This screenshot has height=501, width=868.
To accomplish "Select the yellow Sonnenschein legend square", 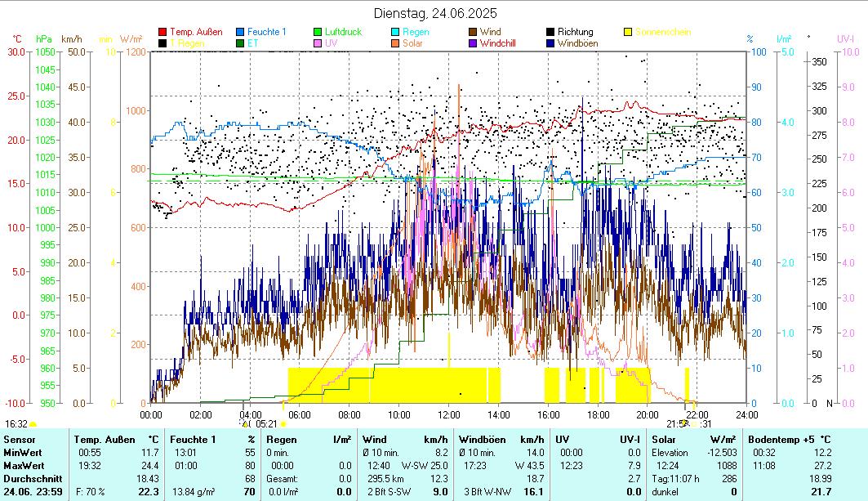I will coord(628,32).
